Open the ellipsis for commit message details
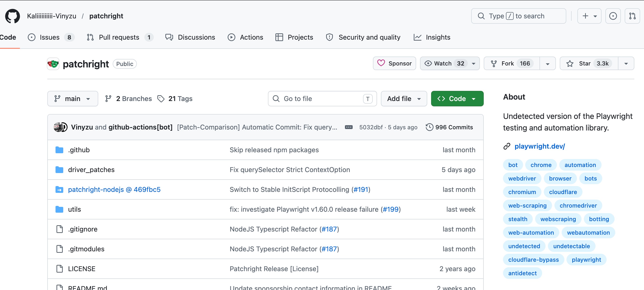Image resolution: width=644 pixels, height=290 pixels. click(x=349, y=127)
